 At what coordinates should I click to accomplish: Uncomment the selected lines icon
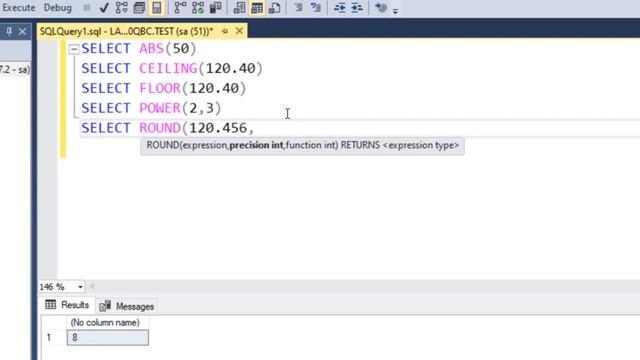coord(316,8)
